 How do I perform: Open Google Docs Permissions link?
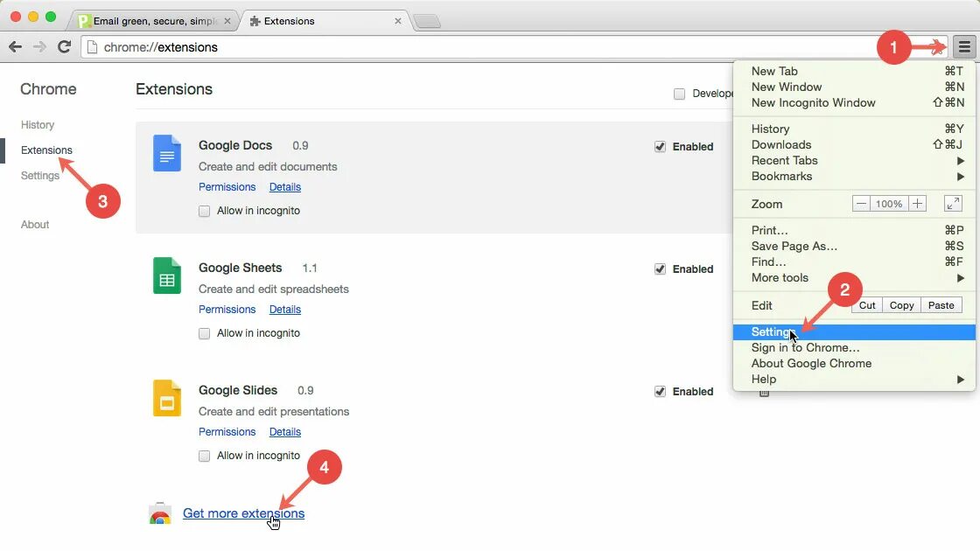point(227,187)
